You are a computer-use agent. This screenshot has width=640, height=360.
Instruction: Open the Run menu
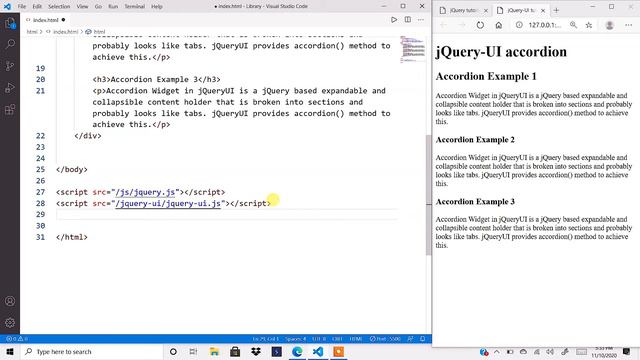[x=113, y=7]
